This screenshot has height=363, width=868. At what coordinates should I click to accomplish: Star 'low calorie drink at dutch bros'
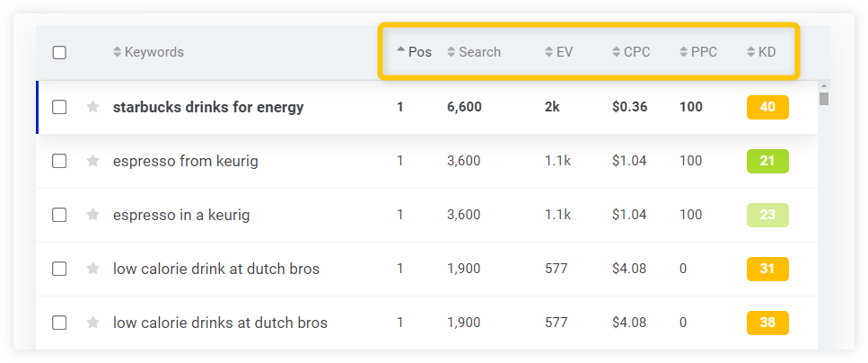click(92, 269)
